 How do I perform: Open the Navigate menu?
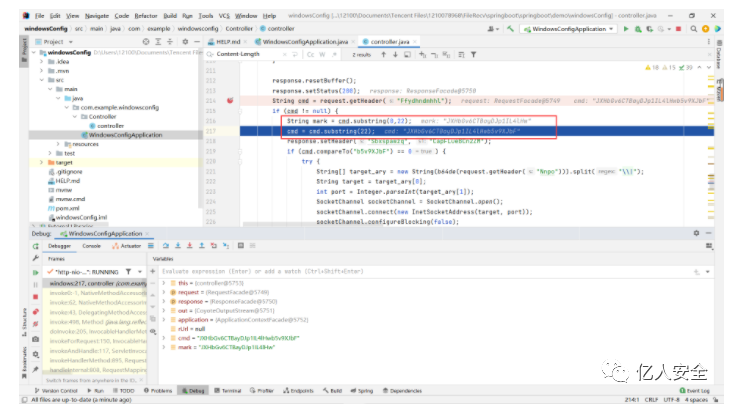coord(97,15)
